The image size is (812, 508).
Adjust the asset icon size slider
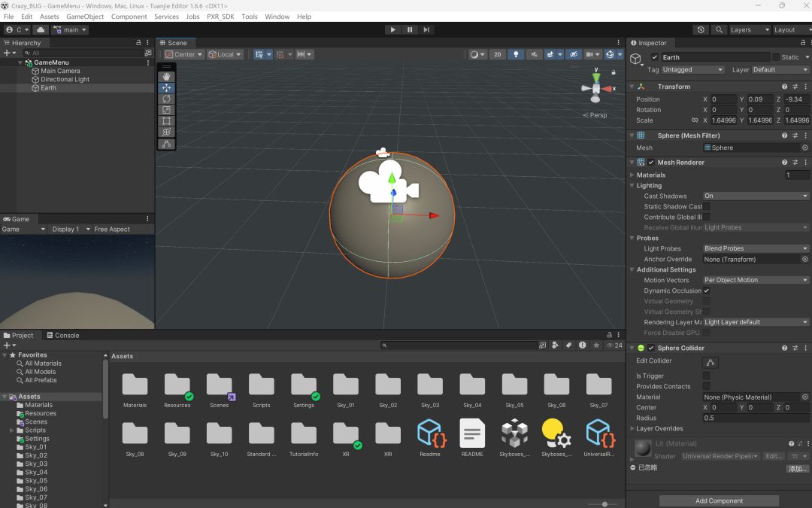[604, 504]
